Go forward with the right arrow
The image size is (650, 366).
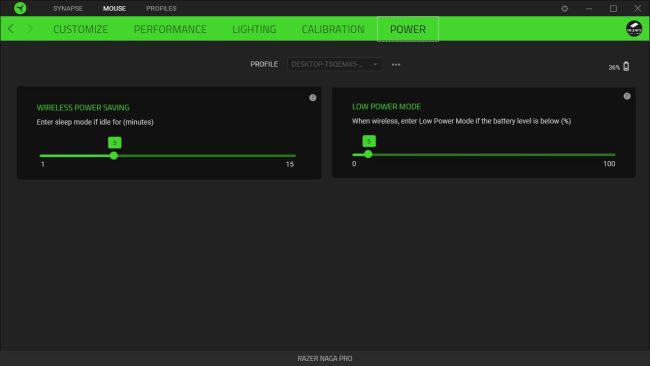(x=29, y=29)
